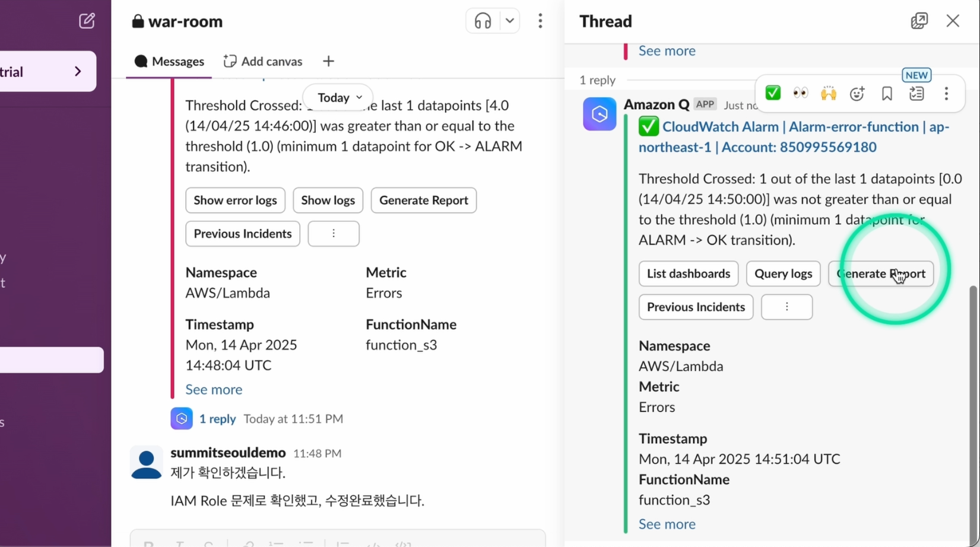Expand See more below the thread's function_s3
Image resolution: width=980 pixels, height=547 pixels.
click(x=667, y=524)
